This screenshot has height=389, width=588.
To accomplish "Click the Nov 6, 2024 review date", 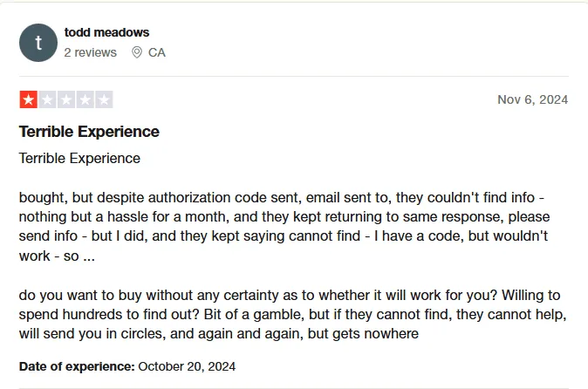I will tap(532, 99).
